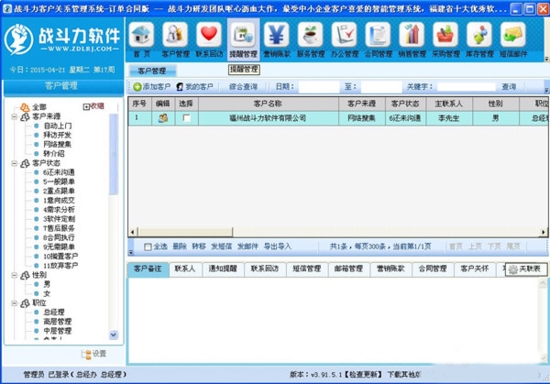
Task: Switch to the 短信管理 tab
Action: 307,269
